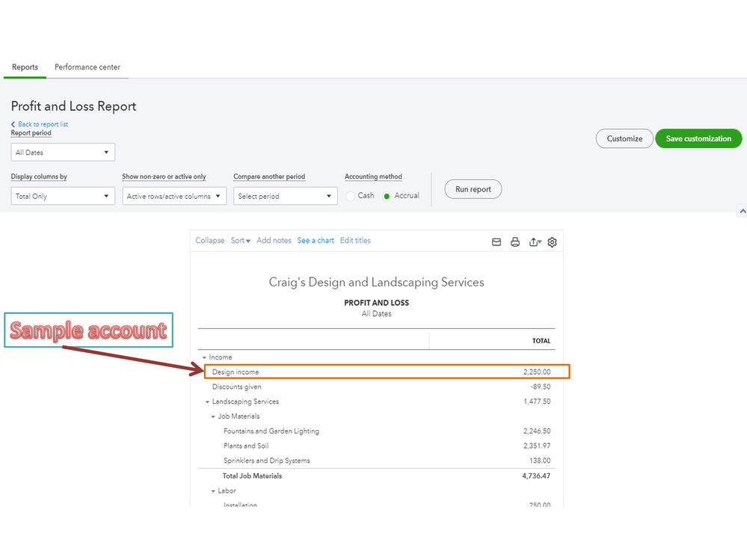Open the Active rows/active columns dropdown

173,196
